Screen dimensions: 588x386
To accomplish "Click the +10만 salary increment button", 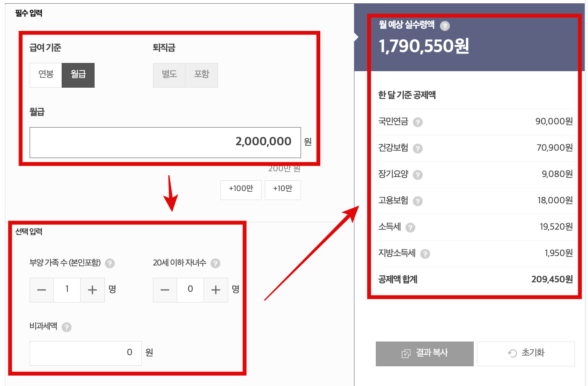I will [282, 190].
